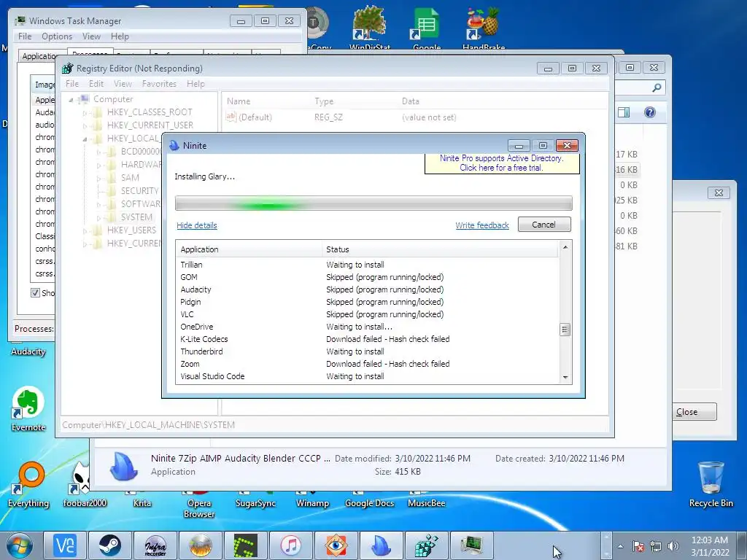The height and width of the screenshot is (560, 747).
Task: Select the Everything desktop shortcut
Action: (x=28, y=485)
